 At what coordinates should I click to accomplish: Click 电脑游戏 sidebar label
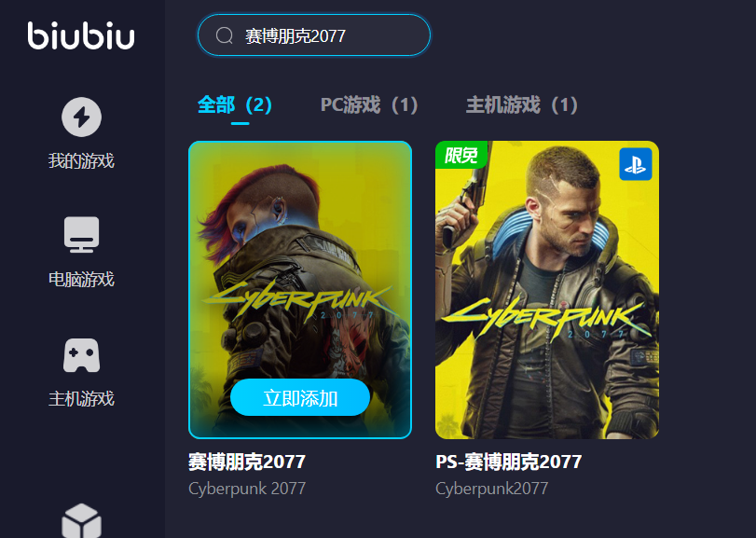coord(81,279)
